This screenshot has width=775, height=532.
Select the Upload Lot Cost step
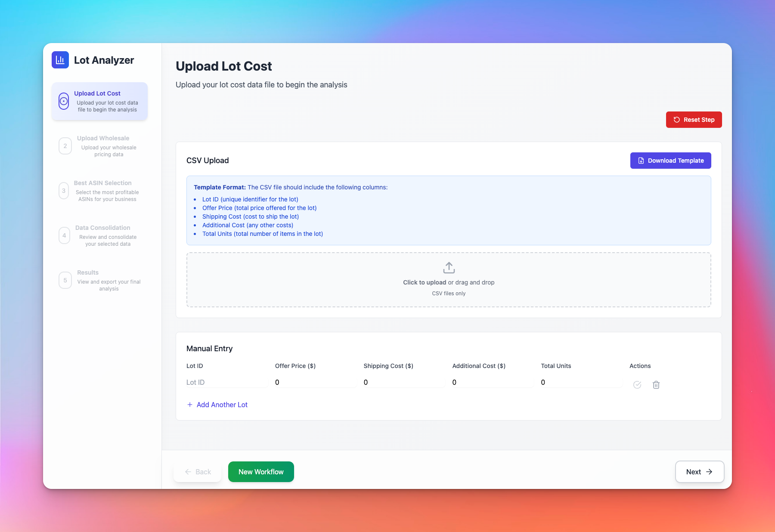99,101
